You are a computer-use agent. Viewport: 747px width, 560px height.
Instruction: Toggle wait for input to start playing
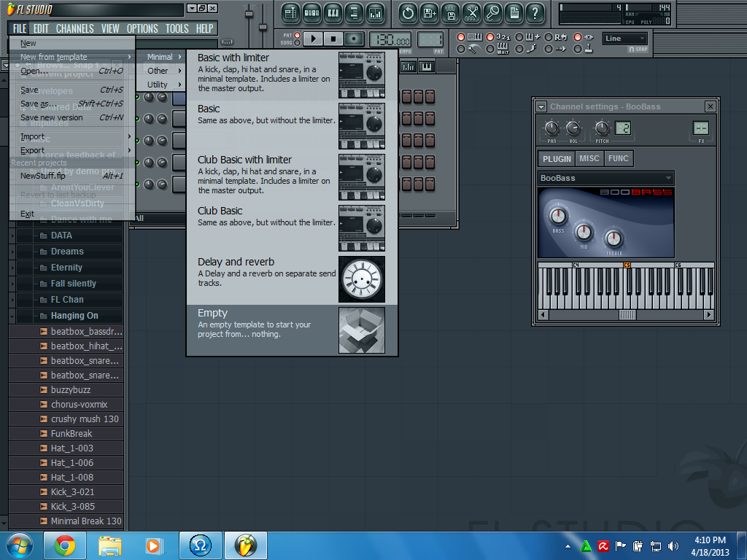tap(489, 49)
